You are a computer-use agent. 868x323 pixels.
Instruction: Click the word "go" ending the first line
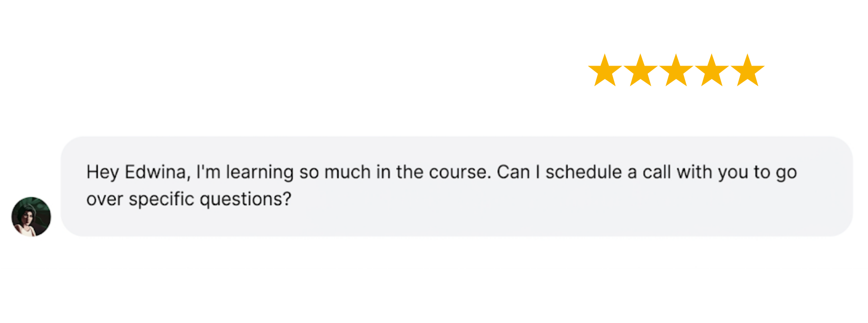pos(786,173)
